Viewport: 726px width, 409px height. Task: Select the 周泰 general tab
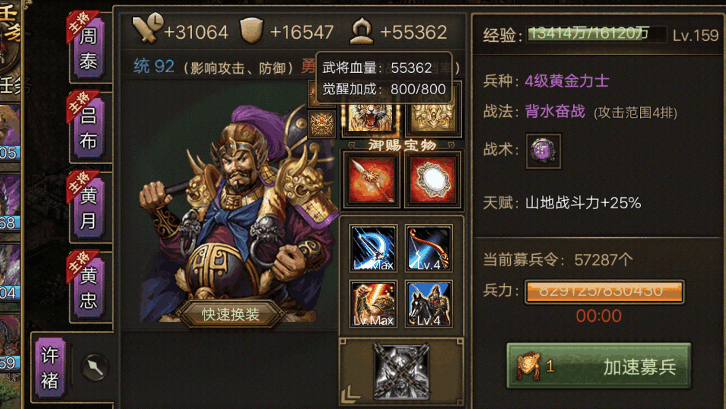tap(88, 48)
